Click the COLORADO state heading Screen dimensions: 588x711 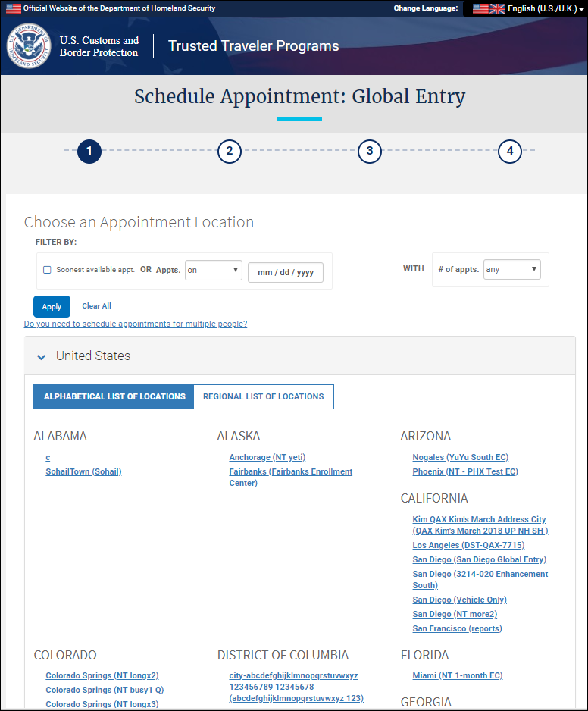65,655
